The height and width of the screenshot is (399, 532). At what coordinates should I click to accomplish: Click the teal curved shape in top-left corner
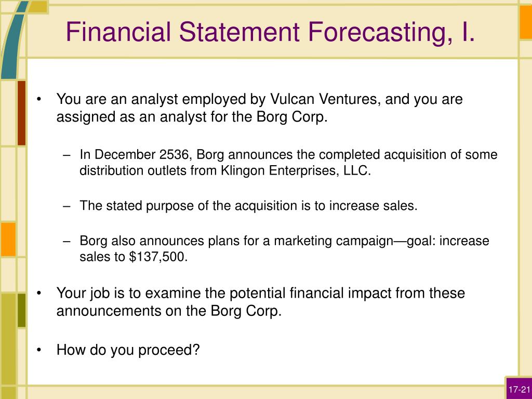point(13,39)
